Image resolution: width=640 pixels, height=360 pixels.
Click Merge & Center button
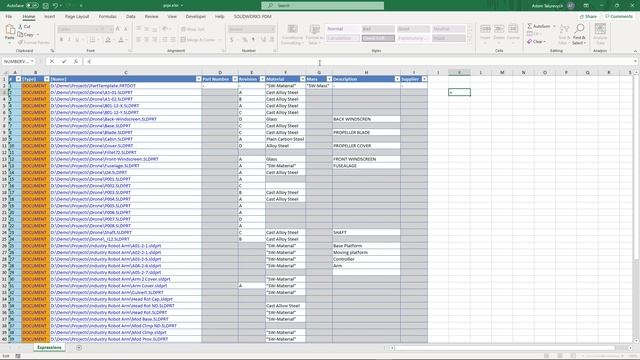click(198, 40)
